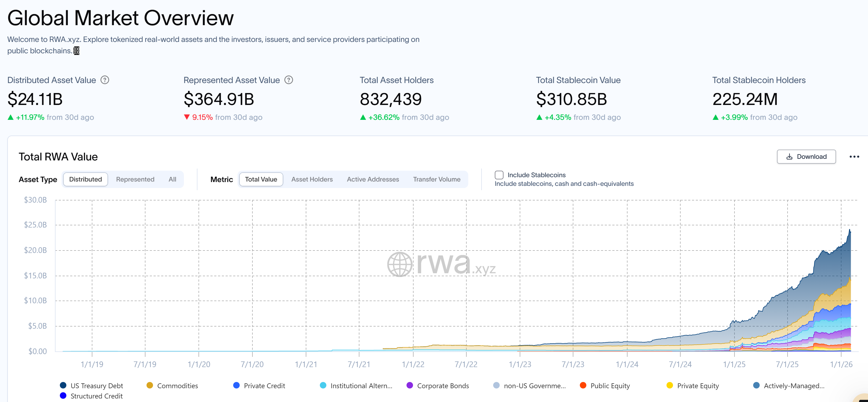
Task: Toggle Private Equity legend marker
Action: pos(669,385)
